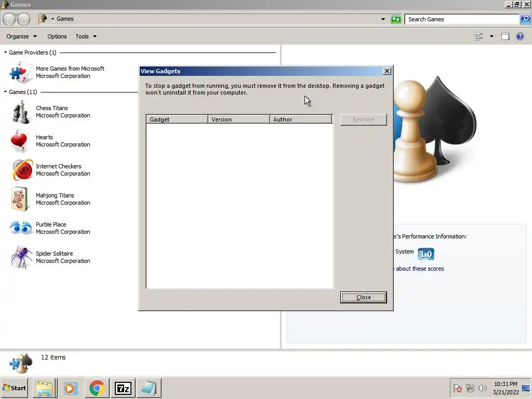Click the Show desktop button in tray corner

526,388
